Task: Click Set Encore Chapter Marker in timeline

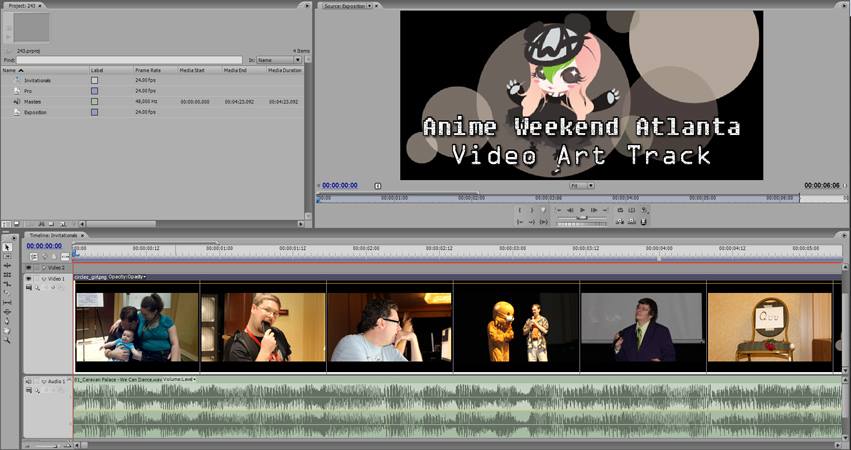Action: pos(44,257)
